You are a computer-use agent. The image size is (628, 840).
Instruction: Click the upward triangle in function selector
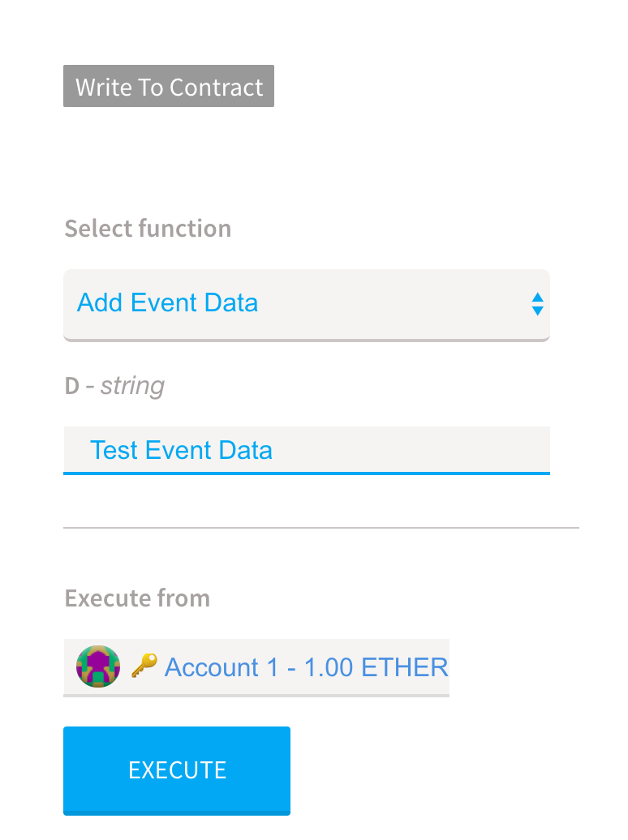537,298
